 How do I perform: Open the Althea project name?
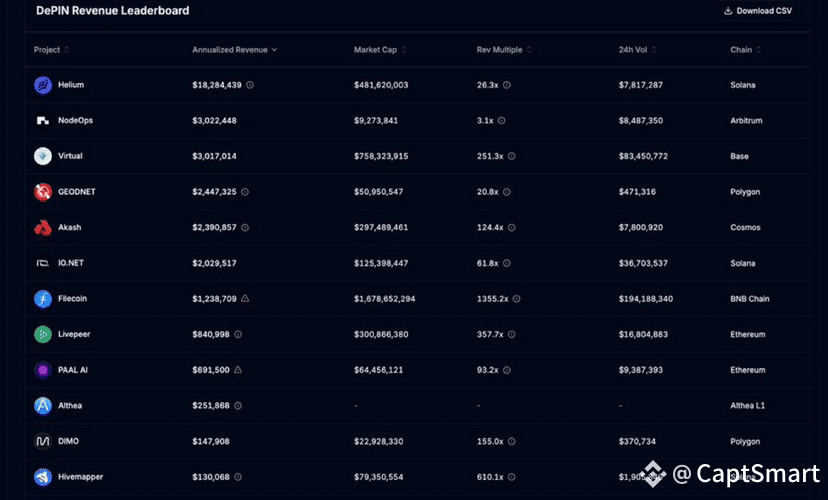[x=70, y=405]
